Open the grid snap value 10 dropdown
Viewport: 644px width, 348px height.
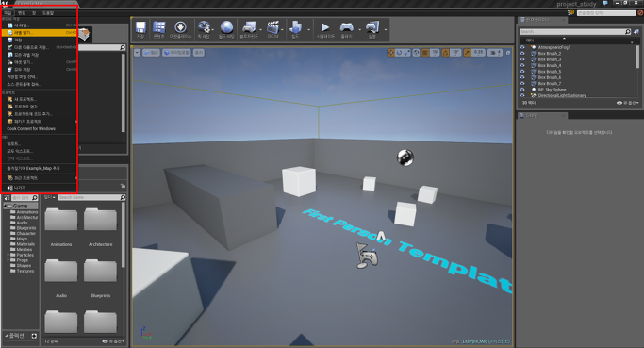(x=435, y=53)
